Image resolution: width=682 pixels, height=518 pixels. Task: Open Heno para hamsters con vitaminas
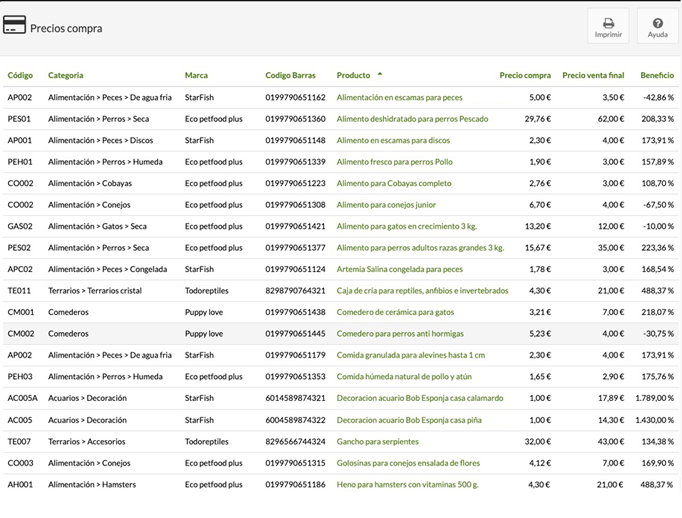[407, 485]
